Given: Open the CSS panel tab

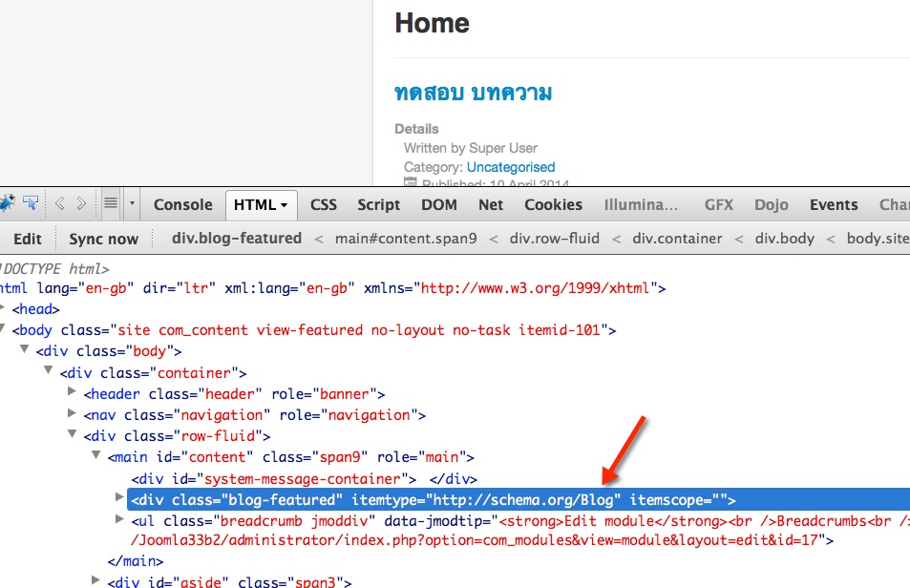Looking at the screenshot, I should (324, 204).
